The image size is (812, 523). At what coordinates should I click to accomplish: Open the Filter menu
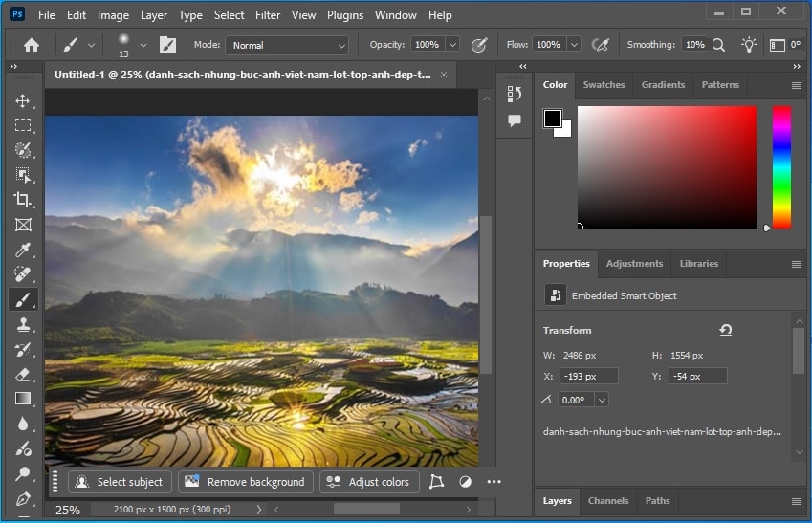click(268, 15)
